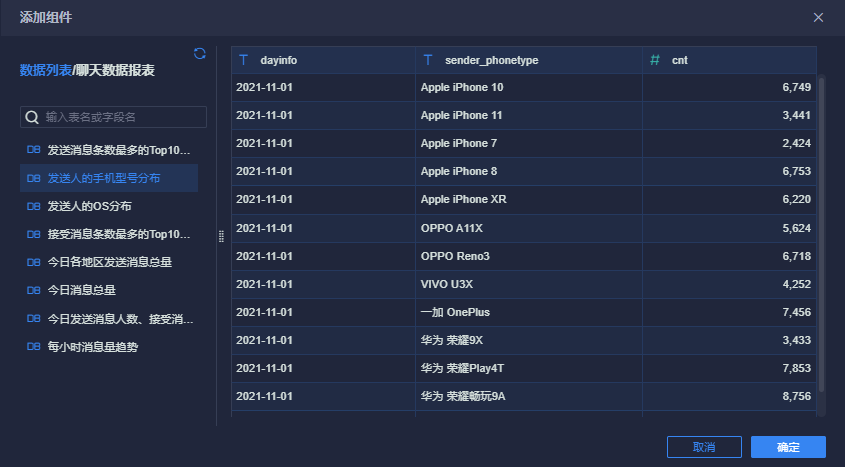Click the cnt value 5,624
Screen dimensions: 845x467
tap(796, 228)
